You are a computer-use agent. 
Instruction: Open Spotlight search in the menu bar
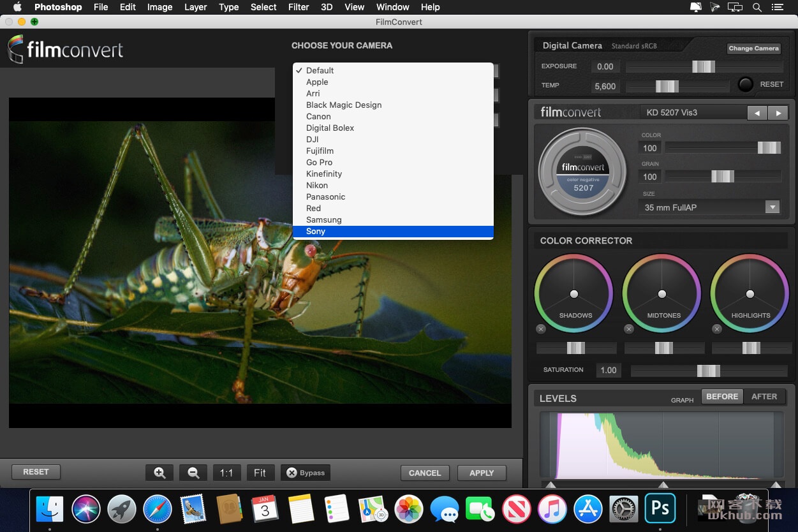coord(757,7)
